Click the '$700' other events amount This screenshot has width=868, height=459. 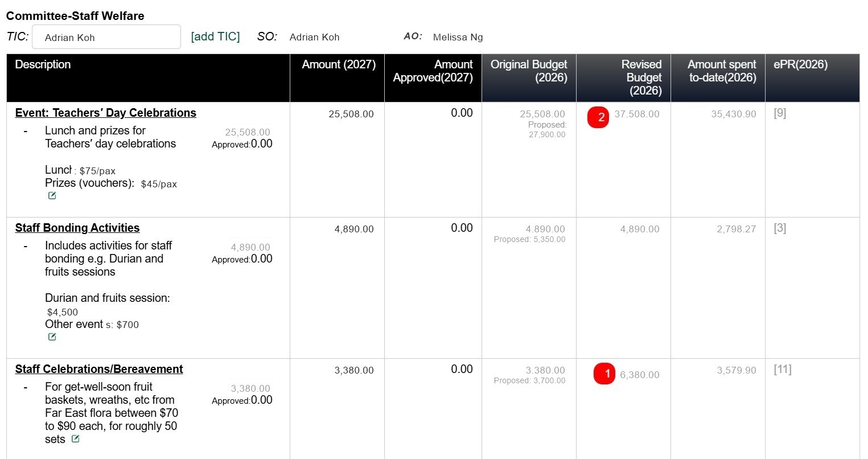(x=127, y=325)
